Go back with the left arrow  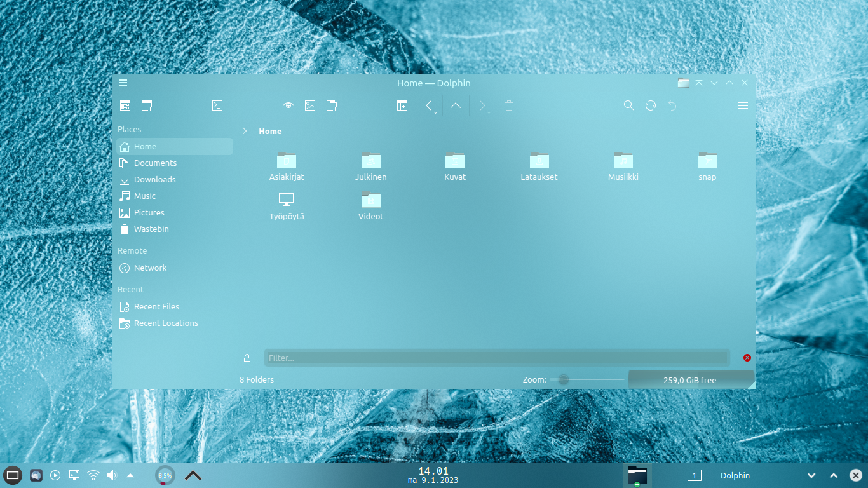tap(430, 105)
